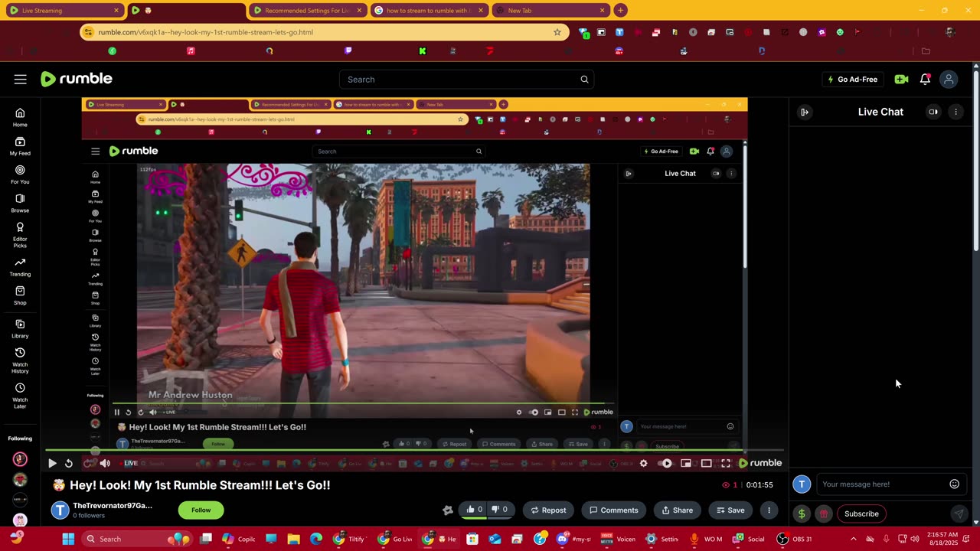Open For You in sidebar
Viewport: 980px width, 551px height.
tap(20, 174)
